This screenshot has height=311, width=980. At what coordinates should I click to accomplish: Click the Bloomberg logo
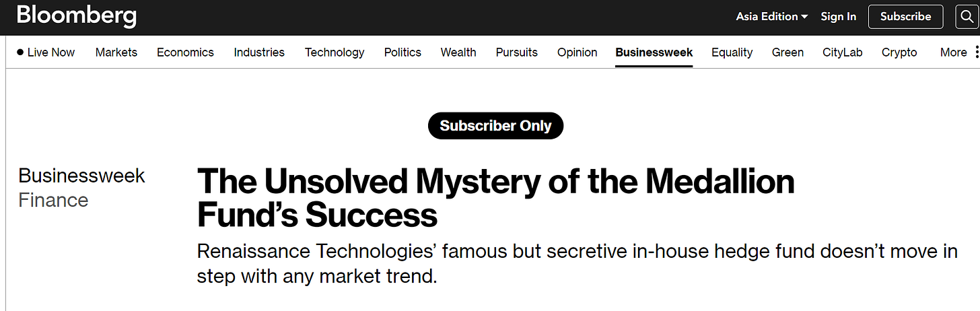tap(77, 16)
